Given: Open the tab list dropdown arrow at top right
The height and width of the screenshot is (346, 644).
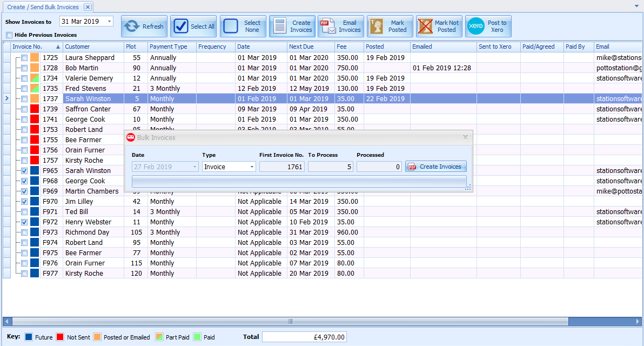Looking at the screenshot, I should tap(636, 6).
